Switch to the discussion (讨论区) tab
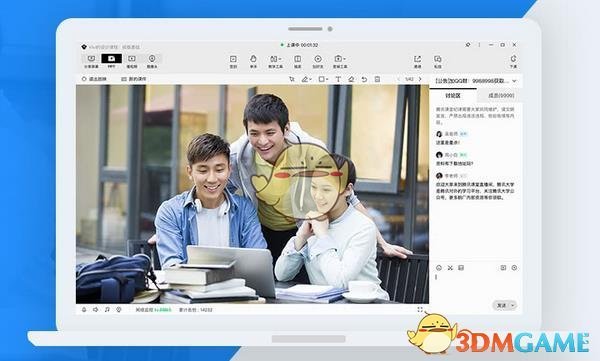 [x=453, y=96]
